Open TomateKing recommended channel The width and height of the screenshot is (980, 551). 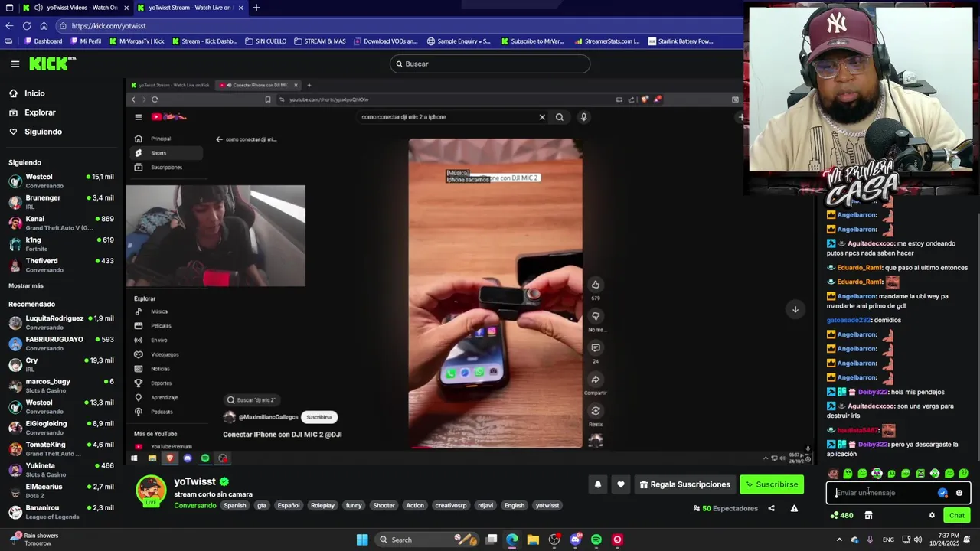click(x=61, y=448)
